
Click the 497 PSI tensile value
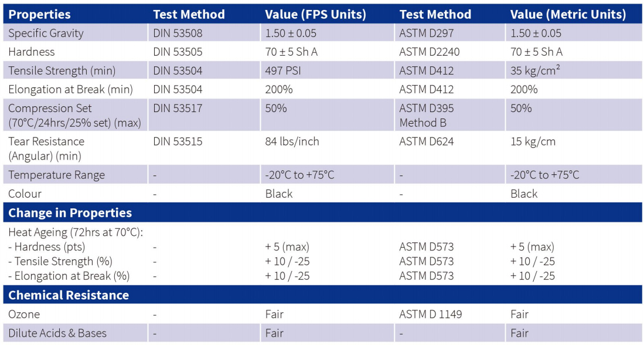[283, 71]
